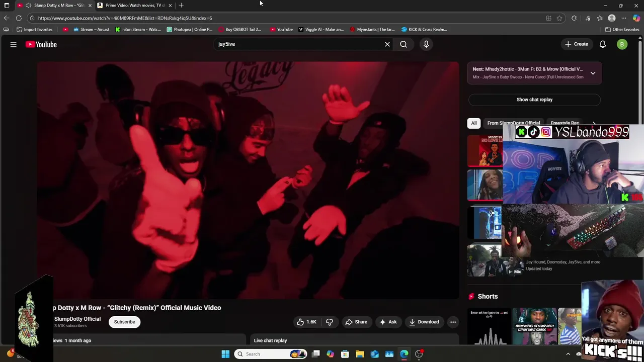Image resolution: width=644 pixels, height=362 pixels.
Task: Add this page to favorites star
Action: 559,18
